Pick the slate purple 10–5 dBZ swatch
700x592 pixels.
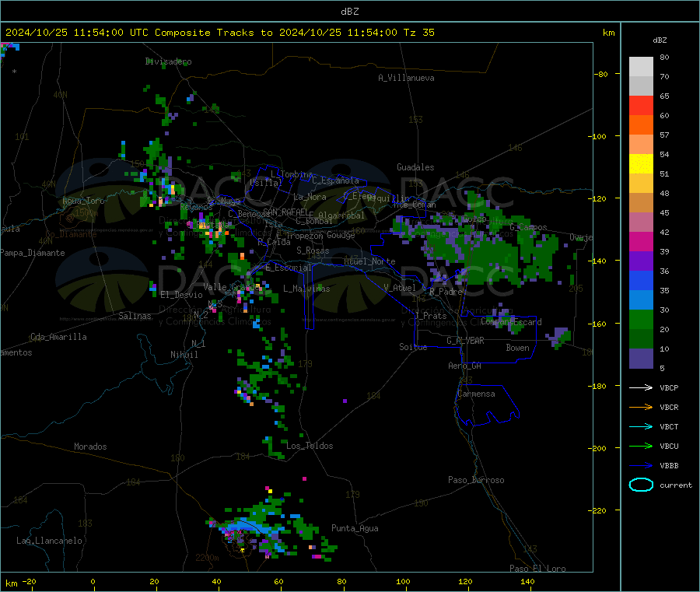click(641, 359)
